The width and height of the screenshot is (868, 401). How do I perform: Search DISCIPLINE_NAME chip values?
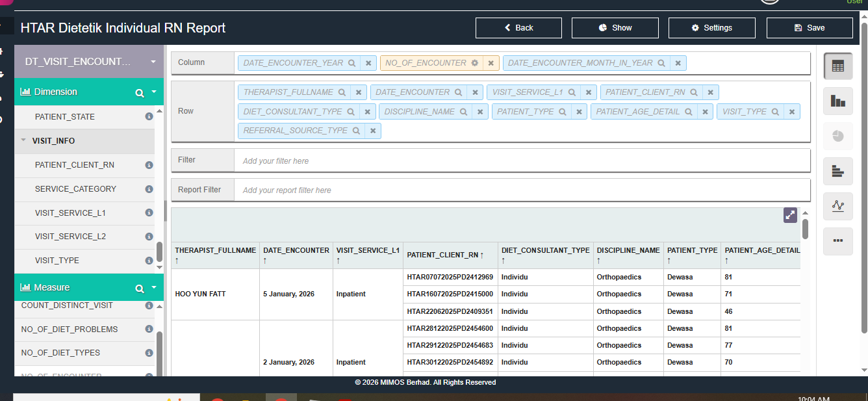point(464,112)
